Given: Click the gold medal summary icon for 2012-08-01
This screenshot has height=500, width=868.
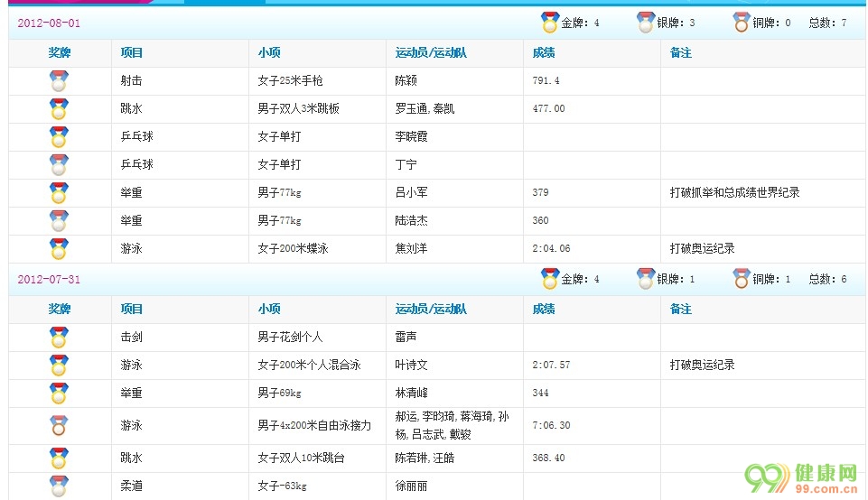Looking at the screenshot, I should point(549,23).
